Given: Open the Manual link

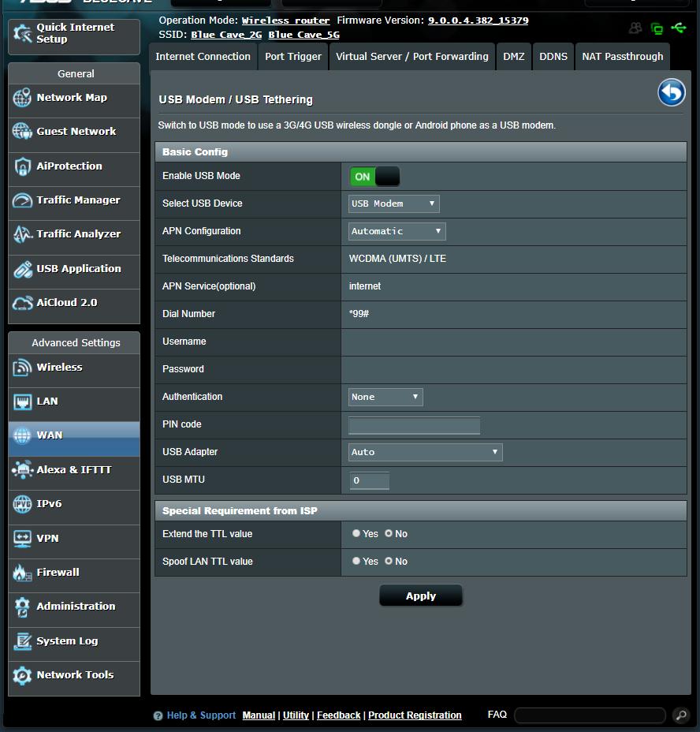Looking at the screenshot, I should click(259, 715).
